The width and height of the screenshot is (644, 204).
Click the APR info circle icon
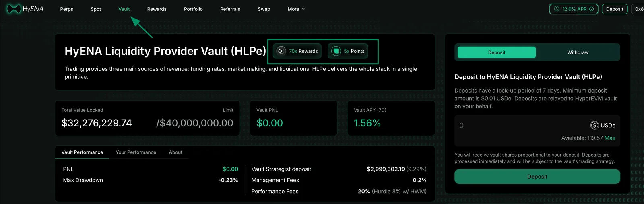click(x=591, y=9)
